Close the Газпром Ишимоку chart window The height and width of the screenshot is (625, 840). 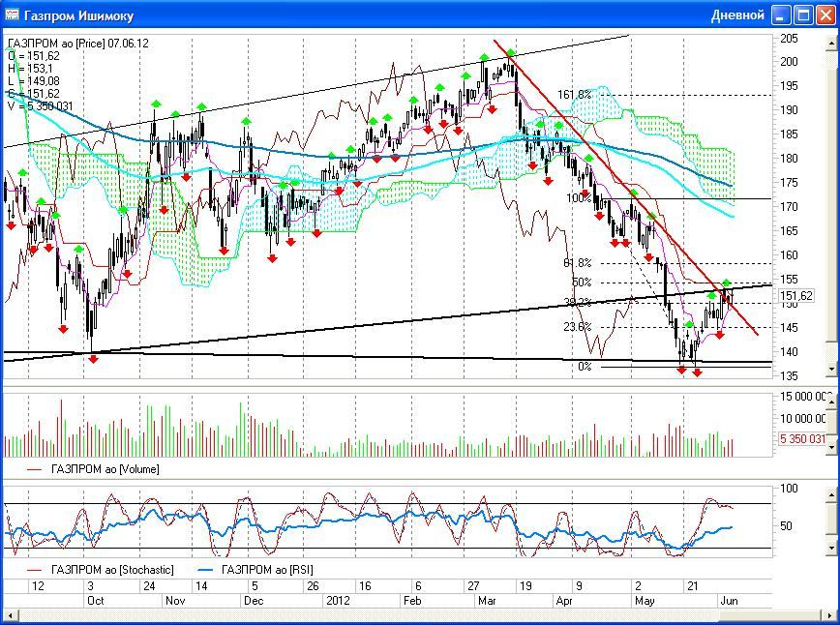(825, 15)
